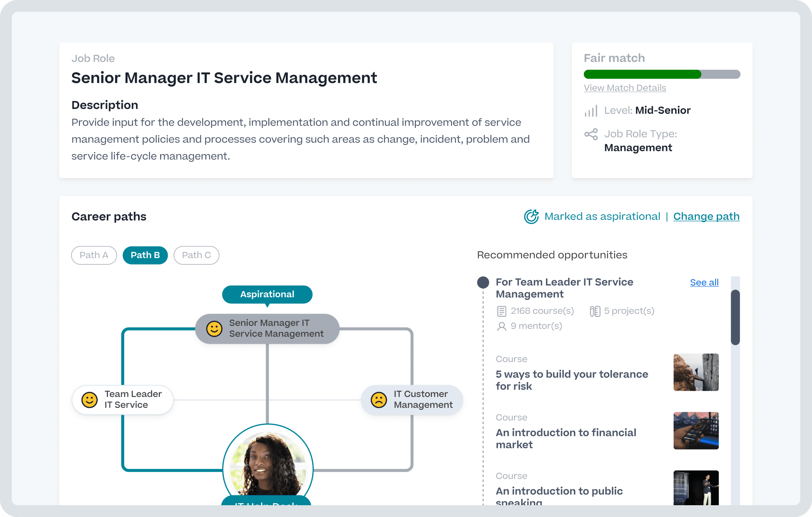This screenshot has height=517, width=812.
Task: Open the '5 ways to build your tolerance for risk' thumbnail
Action: pos(696,372)
